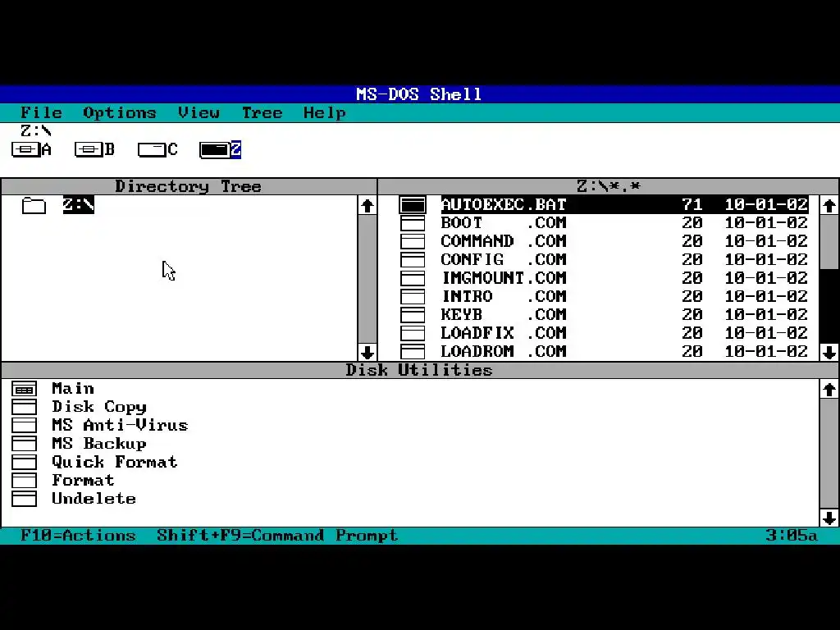Click the COMMAND.COM file icon
This screenshot has width=840, height=630.
pyautogui.click(x=413, y=242)
